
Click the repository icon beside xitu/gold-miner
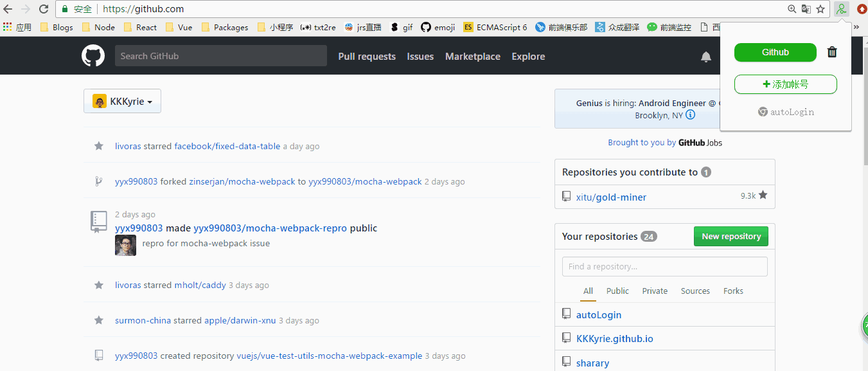(566, 196)
